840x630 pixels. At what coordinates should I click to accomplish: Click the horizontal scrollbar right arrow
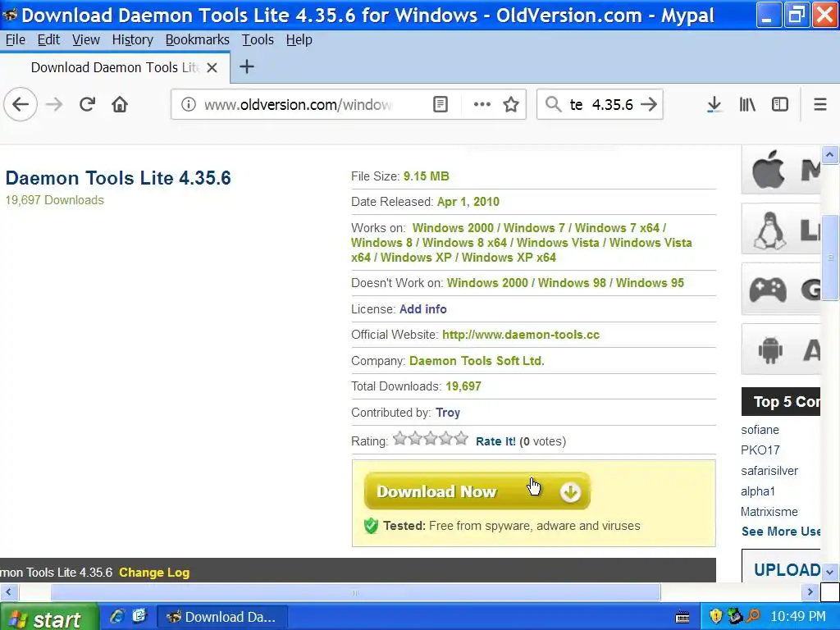pos(810,592)
